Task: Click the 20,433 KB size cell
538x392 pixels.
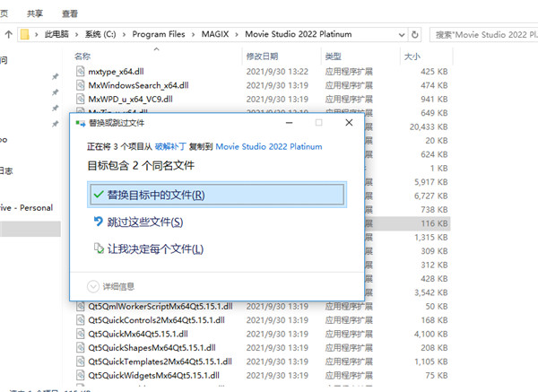Action: coord(429,127)
